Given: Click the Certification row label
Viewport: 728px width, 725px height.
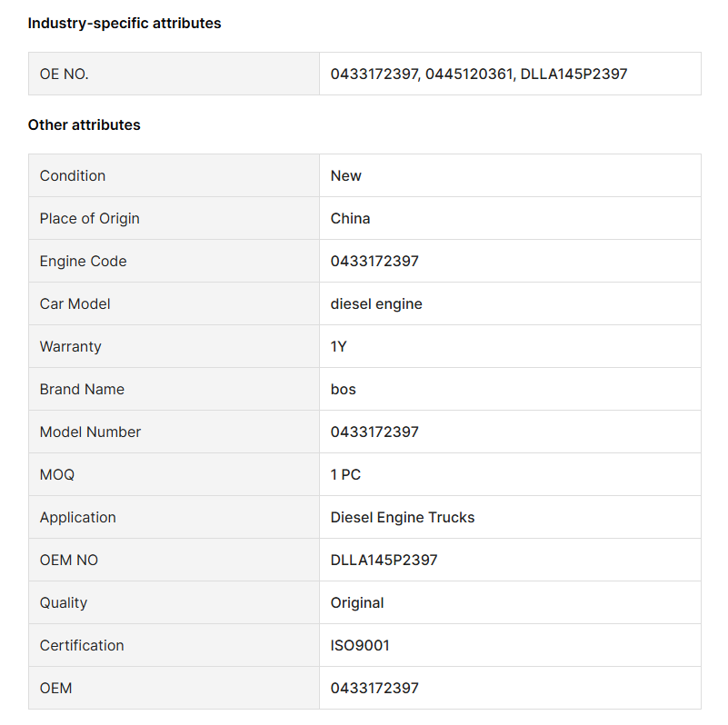Looking at the screenshot, I should pos(82,646).
